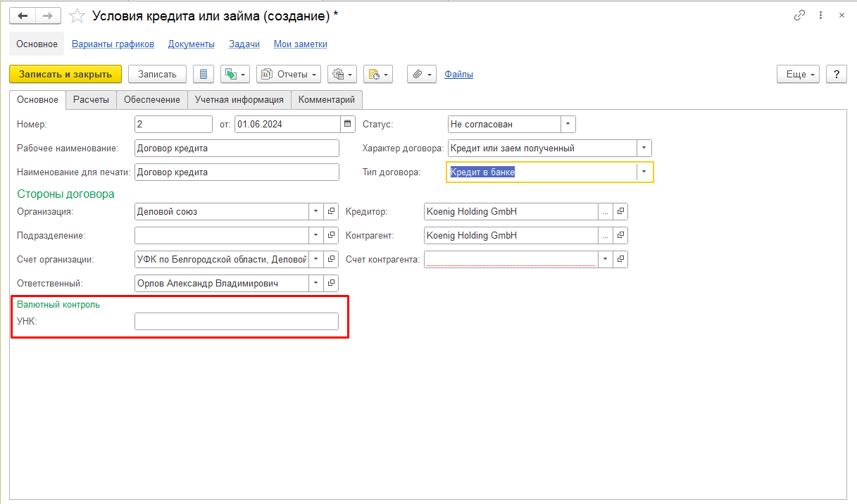Click the Записать и закрыть button
Screen dimensions: 857x504
pos(65,74)
